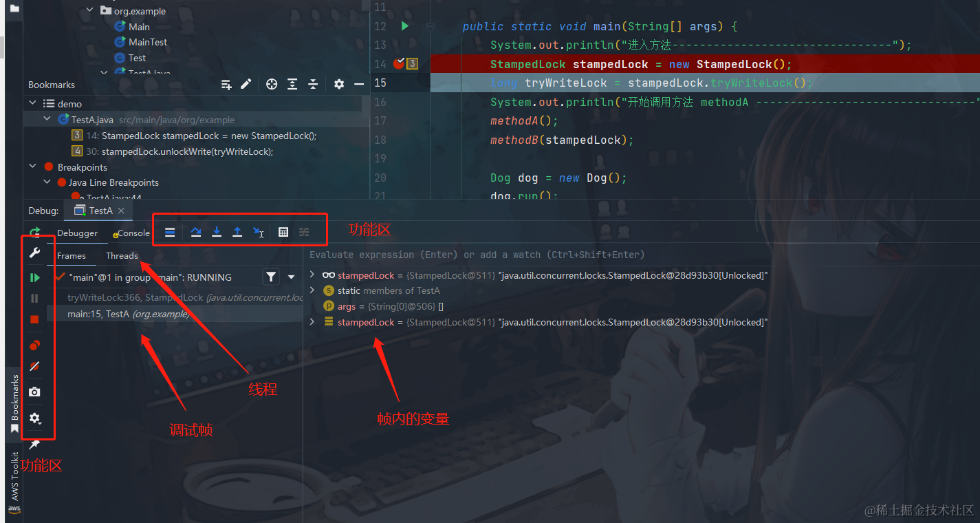Switch to the Debugger tab
980x523 pixels.
tap(78, 233)
